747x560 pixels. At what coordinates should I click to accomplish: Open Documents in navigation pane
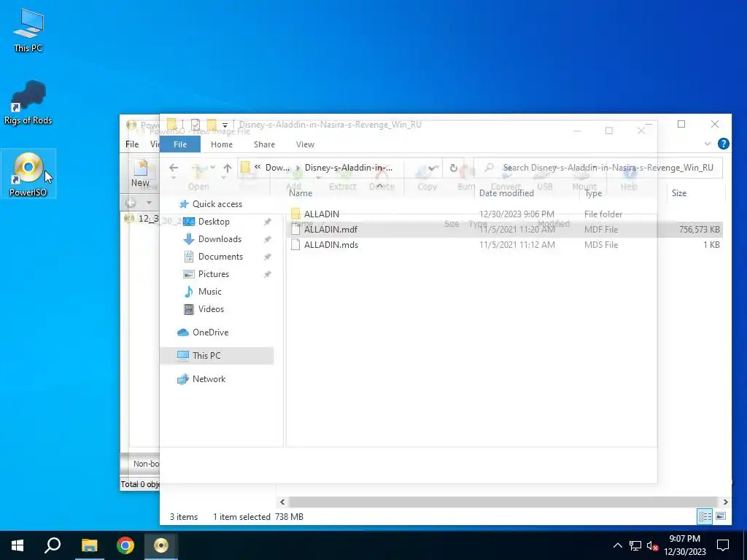(x=220, y=257)
